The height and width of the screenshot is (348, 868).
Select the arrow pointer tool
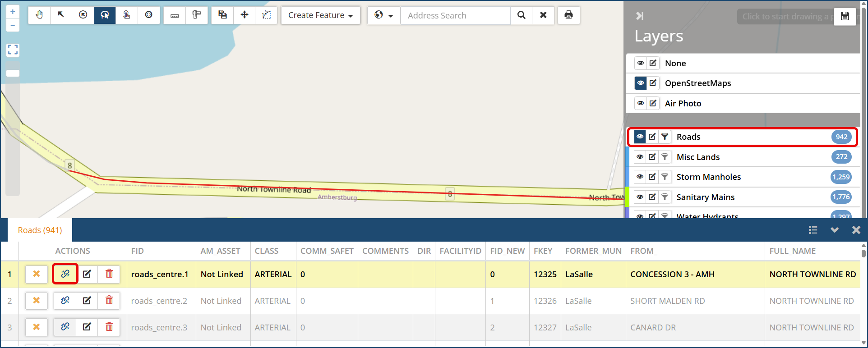(x=61, y=15)
